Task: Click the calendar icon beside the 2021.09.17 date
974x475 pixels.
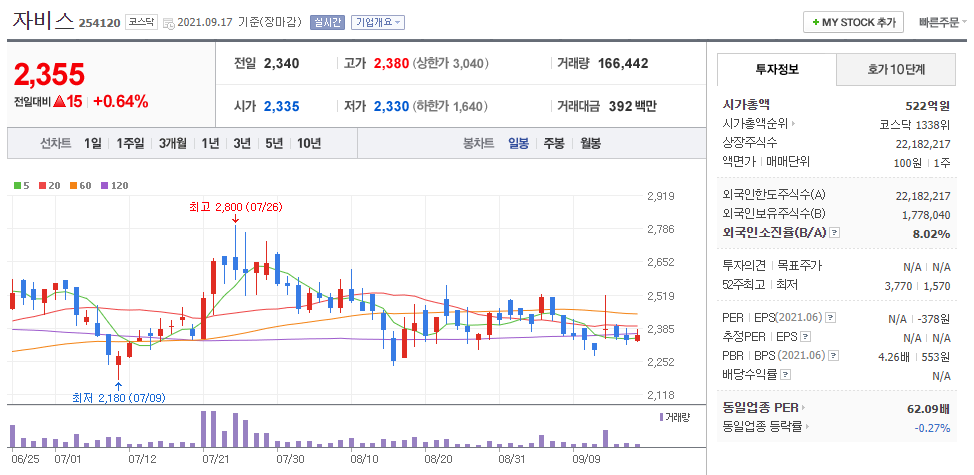Action: (x=168, y=23)
